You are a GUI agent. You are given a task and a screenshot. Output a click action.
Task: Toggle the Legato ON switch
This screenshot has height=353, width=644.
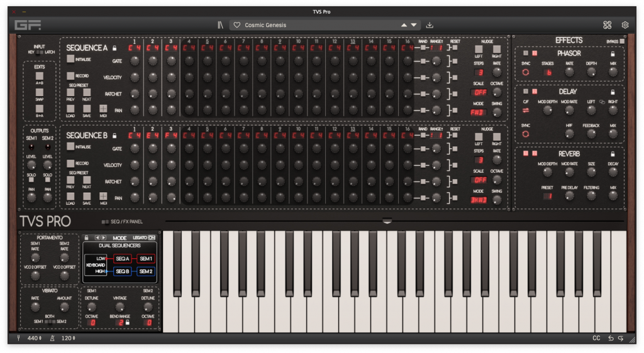152,238
